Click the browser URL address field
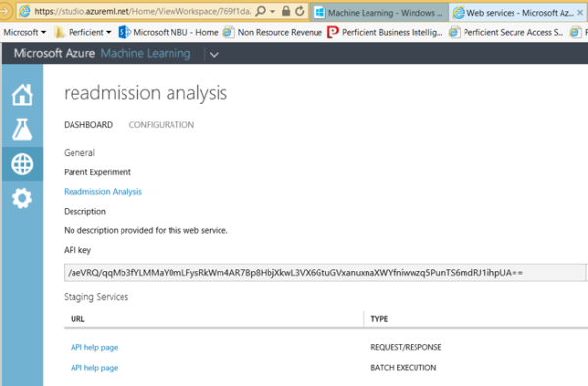This screenshot has height=386, width=588. [x=143, y=11]
